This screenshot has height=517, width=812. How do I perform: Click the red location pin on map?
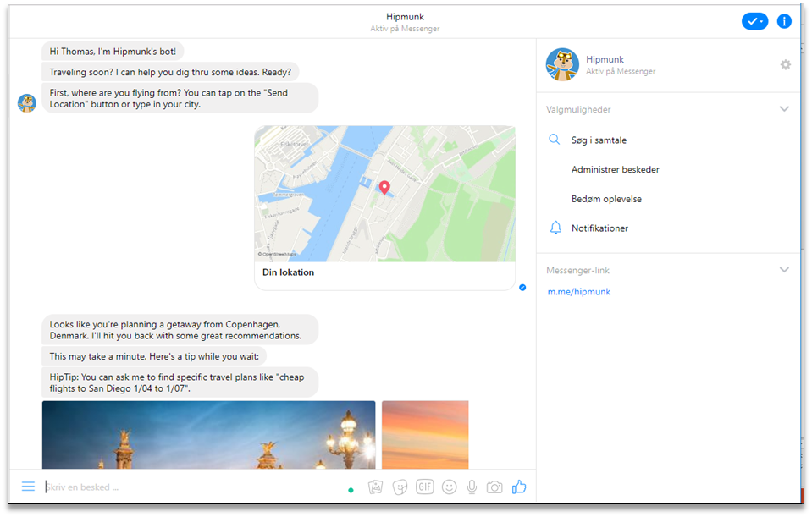(384, 187)
